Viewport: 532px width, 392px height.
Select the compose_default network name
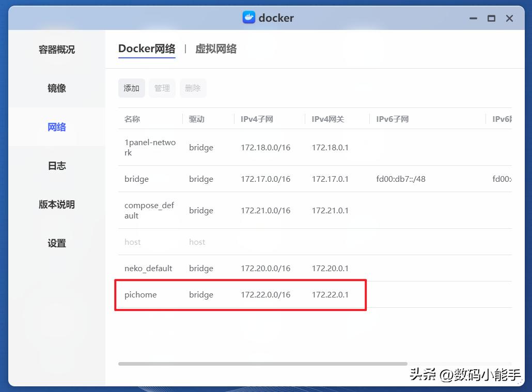[x=149, y=210]
